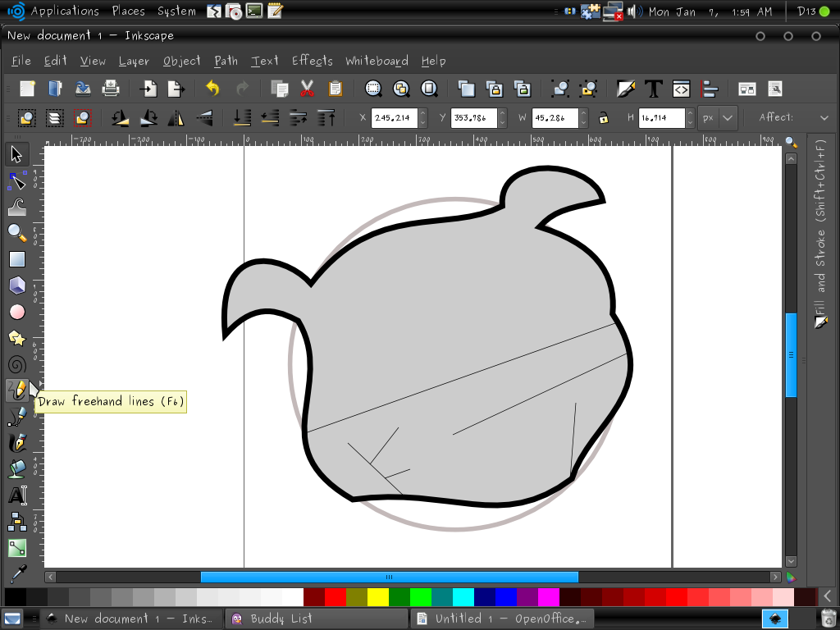The width and height of the screenshot is (840, 630).
Task: Select the Node editing tool
Action: coord(17,180)
